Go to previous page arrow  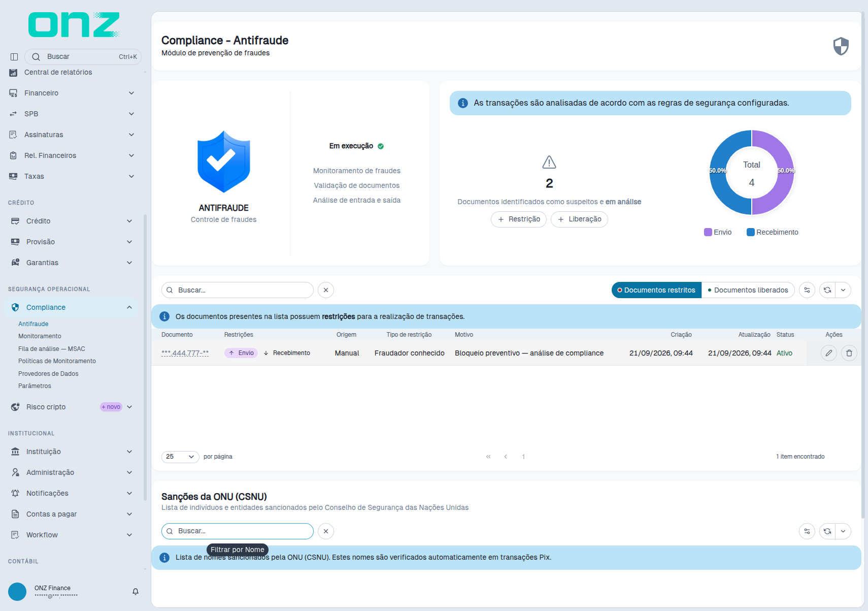click(506, 457)
